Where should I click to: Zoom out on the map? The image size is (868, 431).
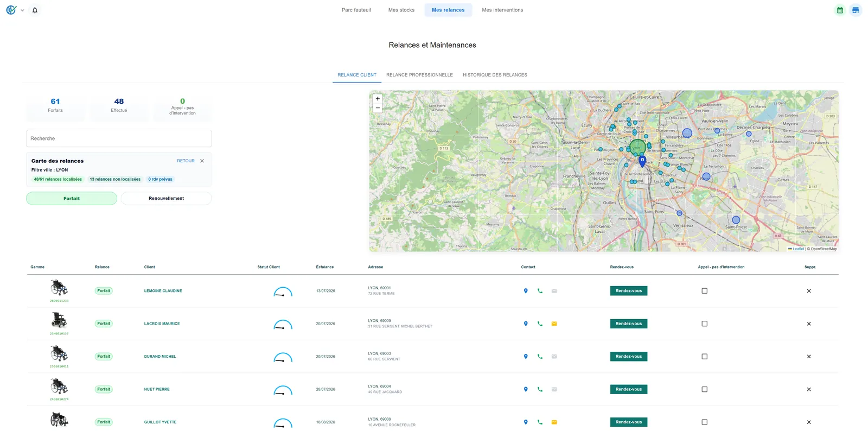click(x=378, y=108)
